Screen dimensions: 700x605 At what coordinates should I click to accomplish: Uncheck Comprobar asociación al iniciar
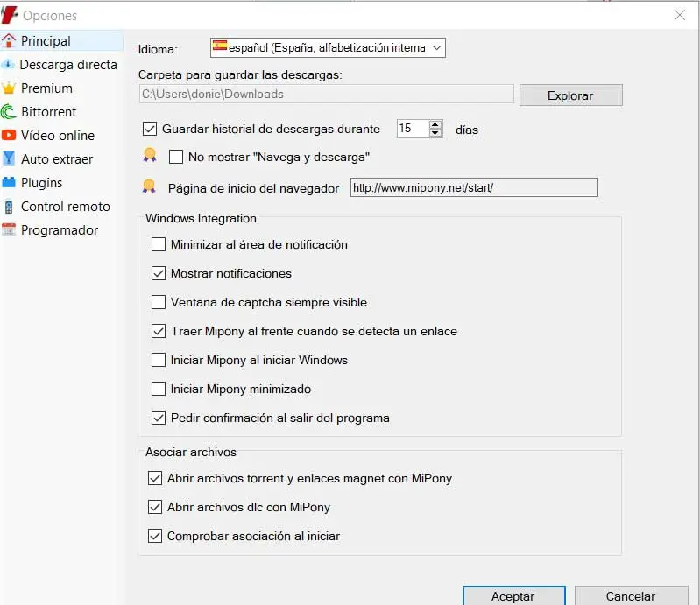click(x=155, y=536)
